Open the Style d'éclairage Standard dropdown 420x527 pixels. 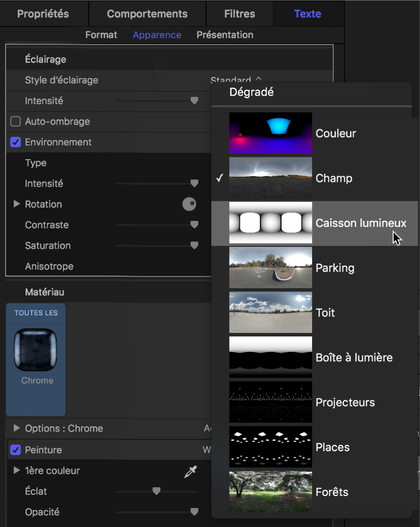pyautogui.click(x=236, y=80)
